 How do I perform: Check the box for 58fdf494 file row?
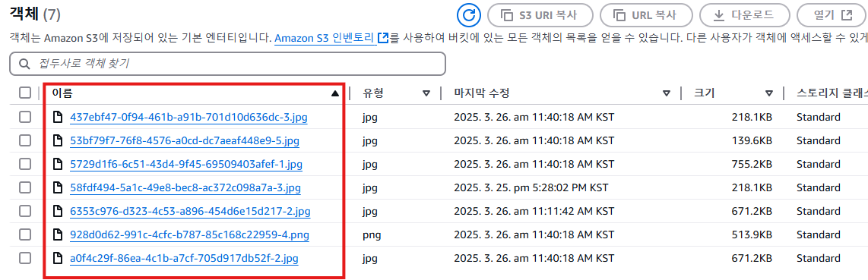point(25,187)
